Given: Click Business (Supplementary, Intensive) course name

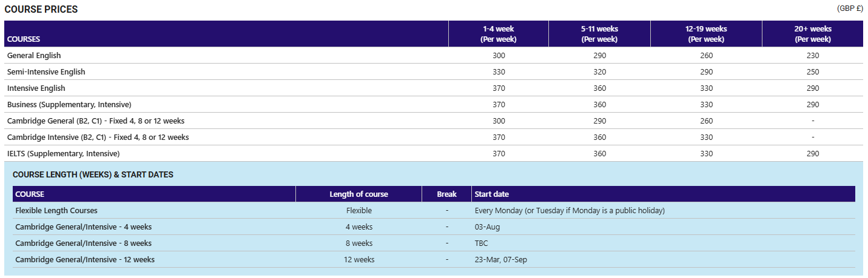Looking at the screenshot, I should coord(69,105).
